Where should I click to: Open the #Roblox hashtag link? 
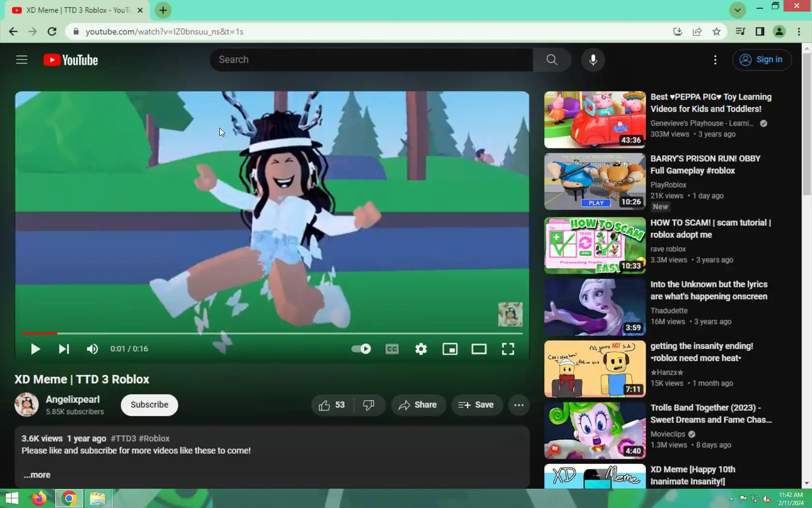154,438
